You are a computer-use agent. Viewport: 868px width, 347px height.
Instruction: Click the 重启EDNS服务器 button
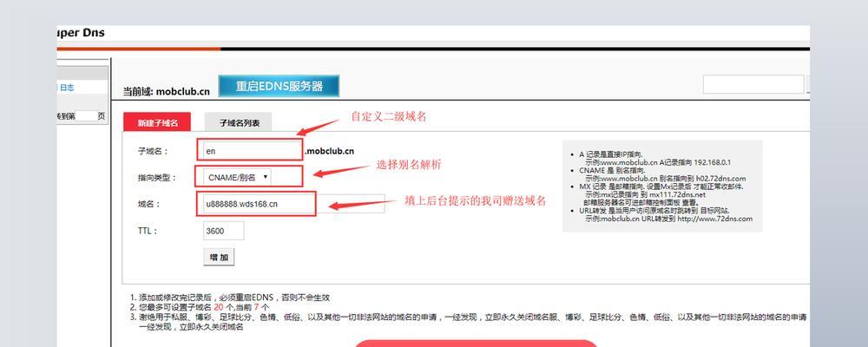coord(279,86)
